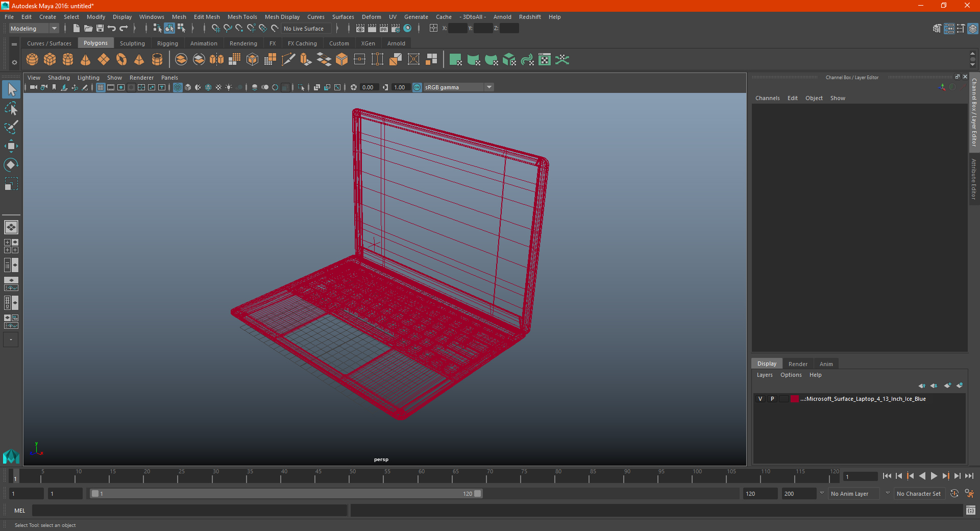Open the viewport Shading menu
Image resolution: width=980 pixels, height=531 pixels.
pyautogui.click(x=59, y=78)
